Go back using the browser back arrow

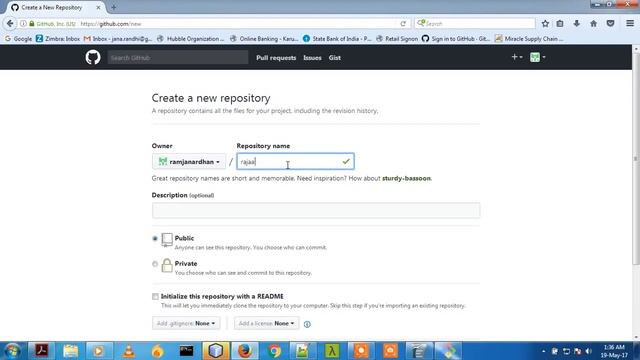tap(10, 24)
